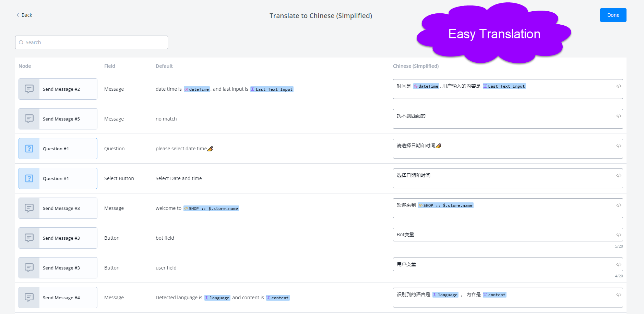This screenshot has height=314, width=644.
Task: Click the Default column header
Action: (164, 66)
